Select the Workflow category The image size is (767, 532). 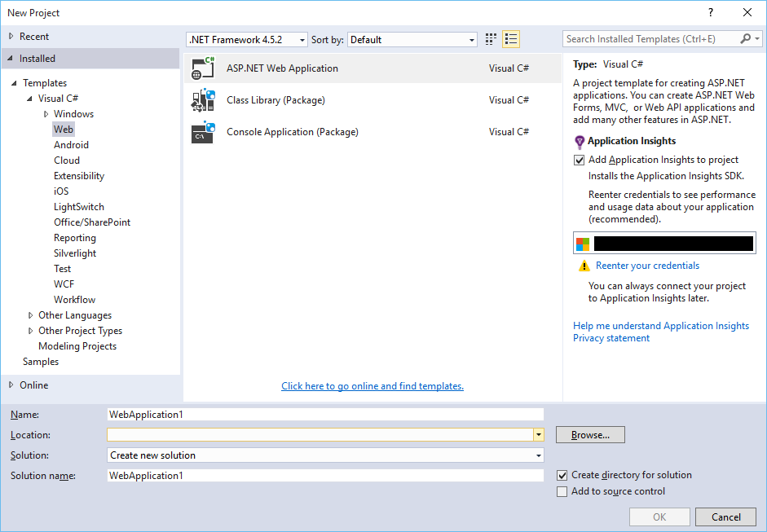click(74, 300)
